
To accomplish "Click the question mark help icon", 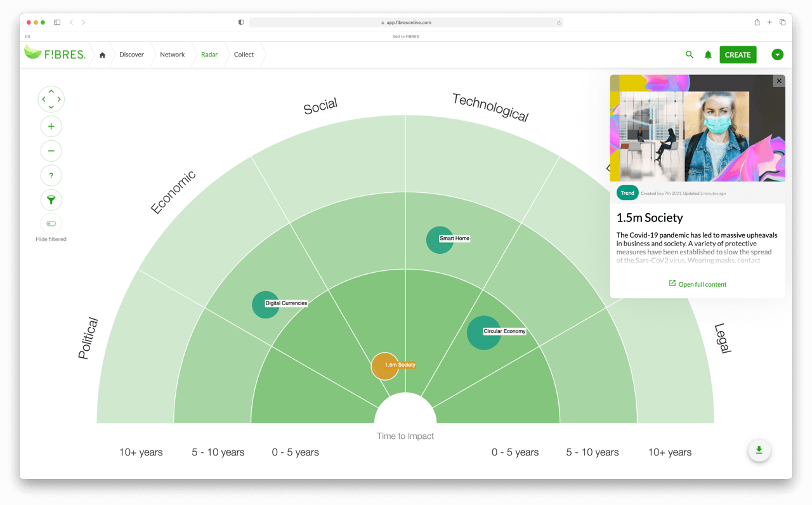I will pos(51,175).
